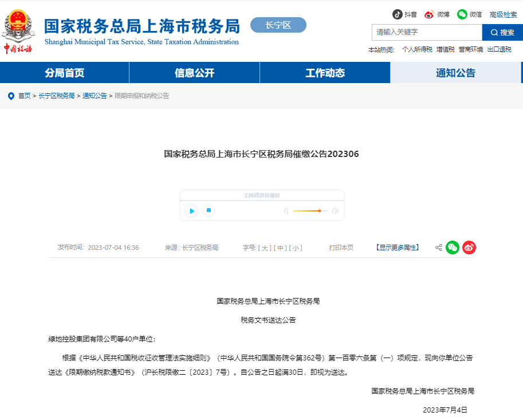Open the Douyin (抖音) icon link
Viewport: 523px width, 420px height.
[x=397, y=14]
